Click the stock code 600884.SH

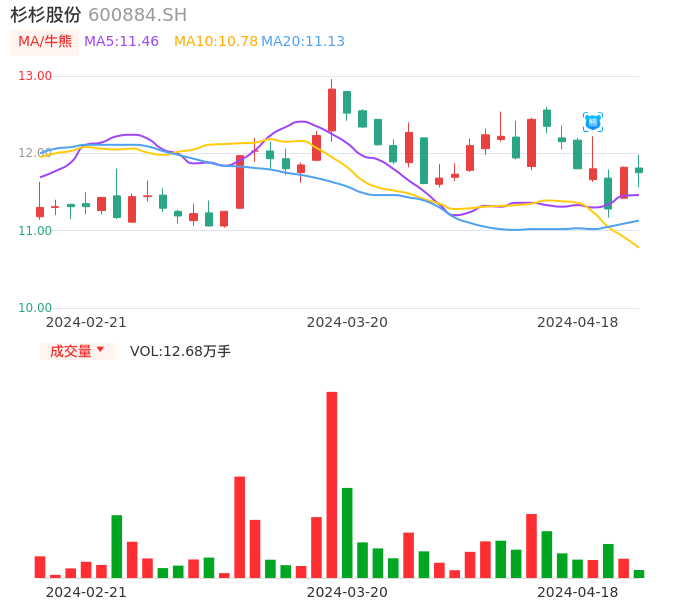pos(137,15)
